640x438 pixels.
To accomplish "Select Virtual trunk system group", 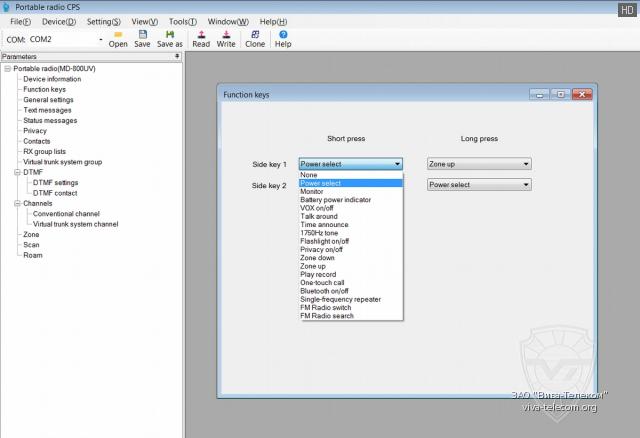I will click(x=62, y=162).
